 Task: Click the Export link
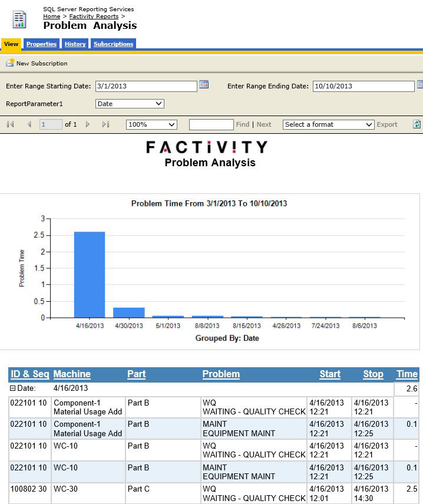(387, 124)
